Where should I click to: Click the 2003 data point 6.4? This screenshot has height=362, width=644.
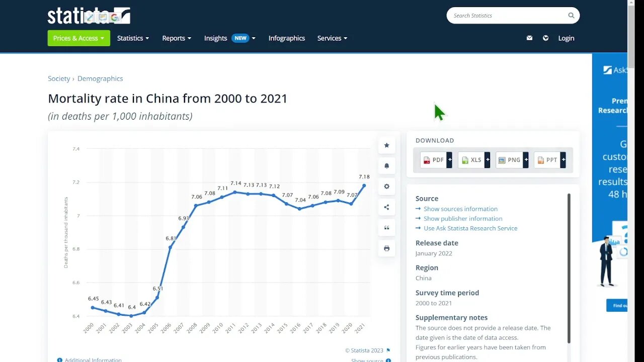click(131, 316)
